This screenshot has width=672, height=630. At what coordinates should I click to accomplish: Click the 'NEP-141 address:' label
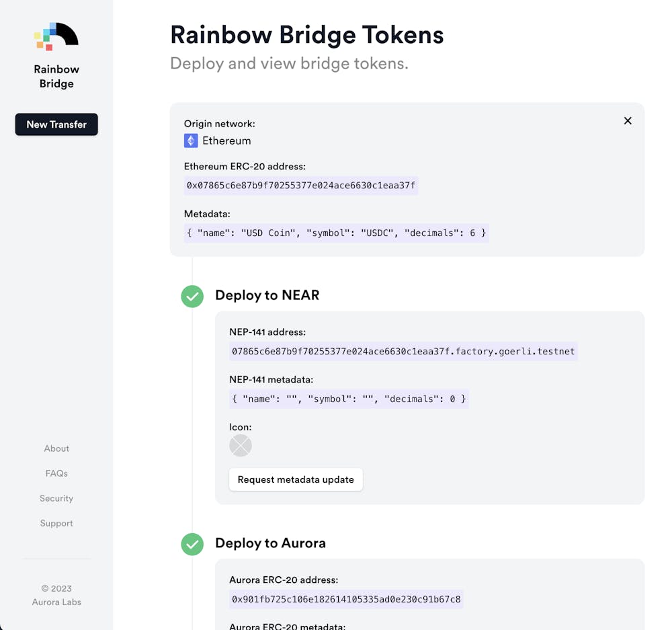click(267, 332)
